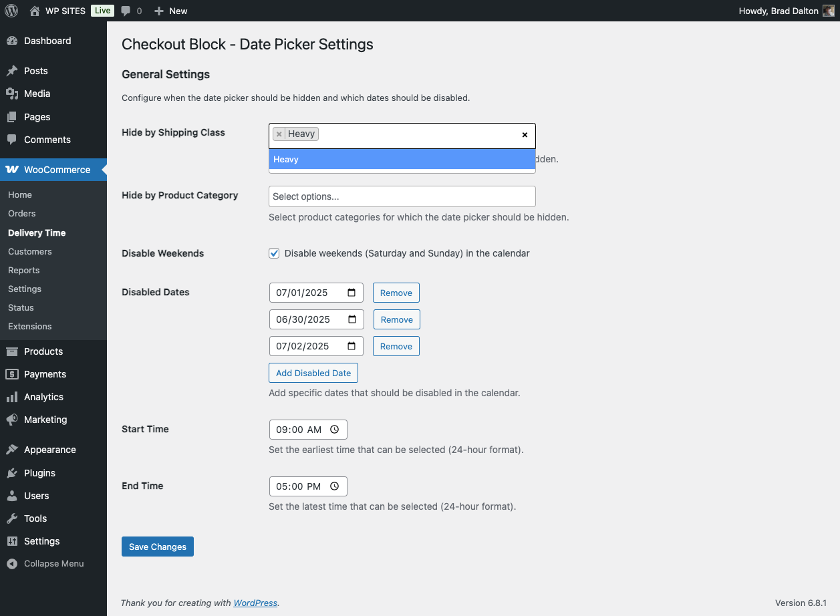840x616 pixels.
Task: Remove the 07/02/2025 disabled date
Action: (x=396, y=346)
